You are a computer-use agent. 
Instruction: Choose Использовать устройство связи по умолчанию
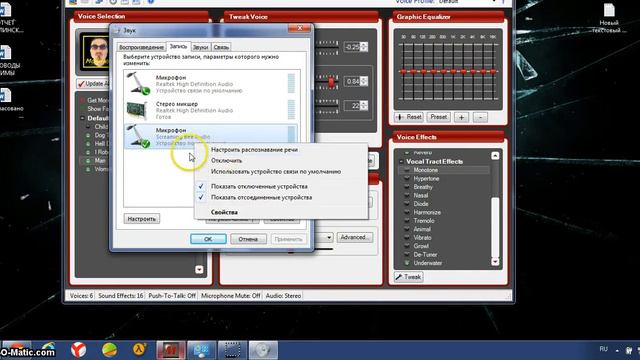point(276,172)
